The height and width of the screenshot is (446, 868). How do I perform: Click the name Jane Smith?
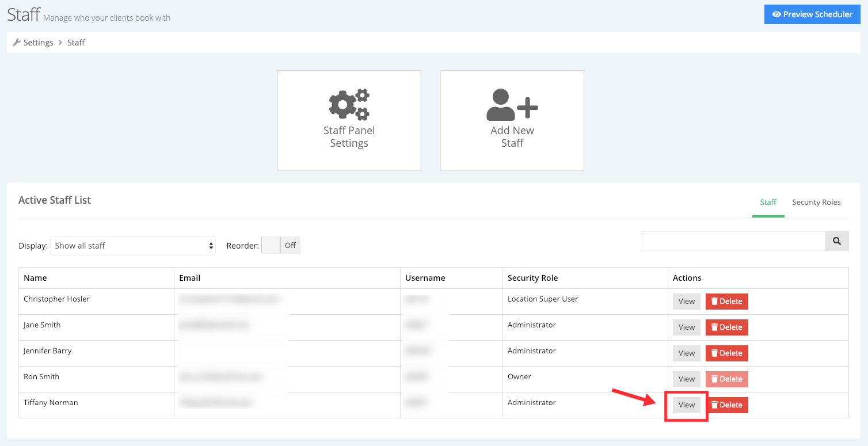(x=42, y=325)
